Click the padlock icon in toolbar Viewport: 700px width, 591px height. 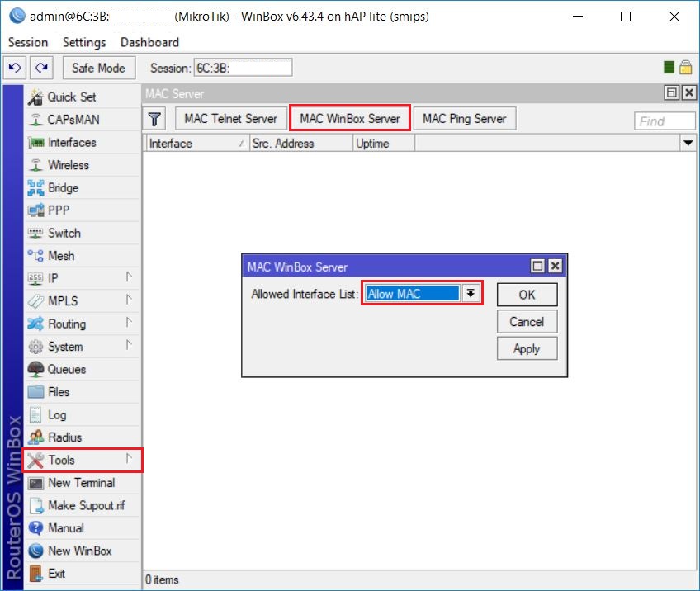pyautogui.click(x=686, y=68)
